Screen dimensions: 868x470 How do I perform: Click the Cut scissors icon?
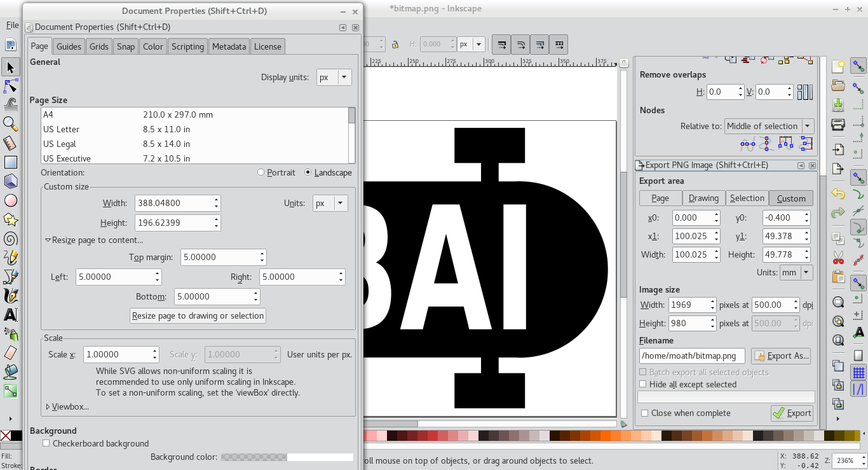(x=838, y=258)
